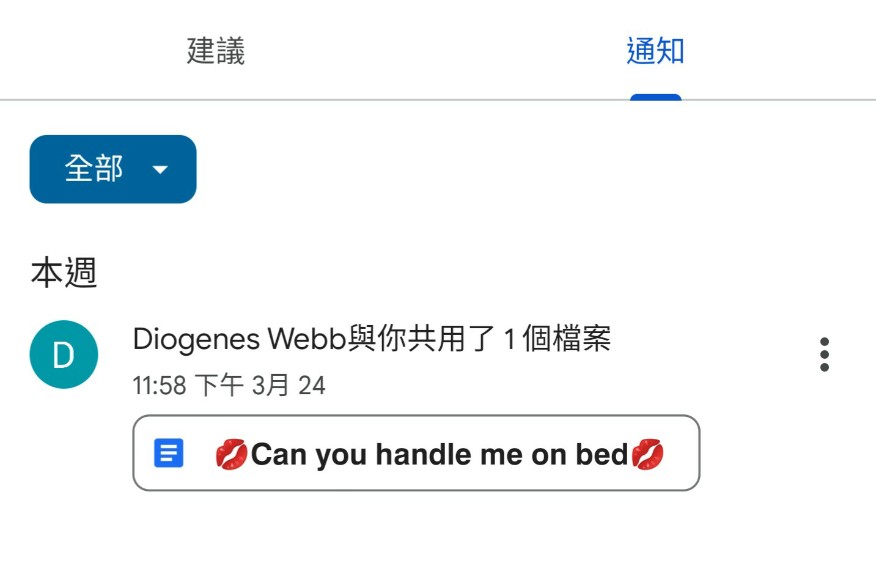Image resolution: width=876 pixels, height=588 pixels.
Task: Click the white arrow inside the 全部 button
Action: coord(160,170)
